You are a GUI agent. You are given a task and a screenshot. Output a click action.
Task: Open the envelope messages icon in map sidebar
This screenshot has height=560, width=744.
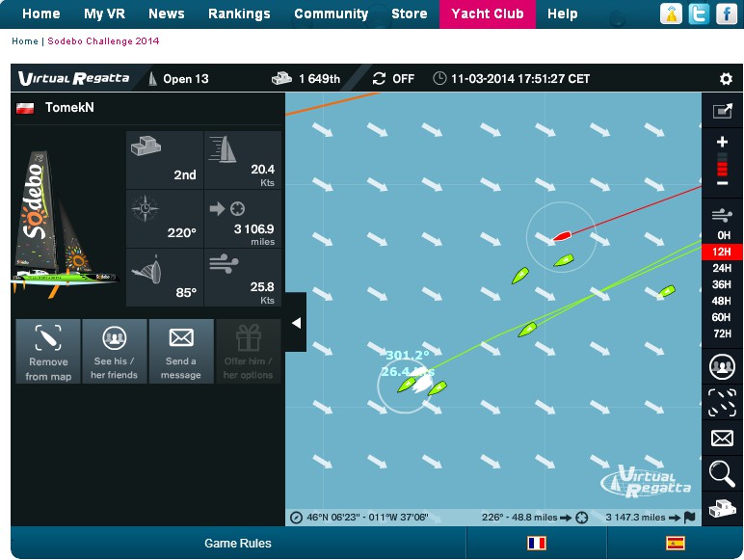(x=722, y=439)
